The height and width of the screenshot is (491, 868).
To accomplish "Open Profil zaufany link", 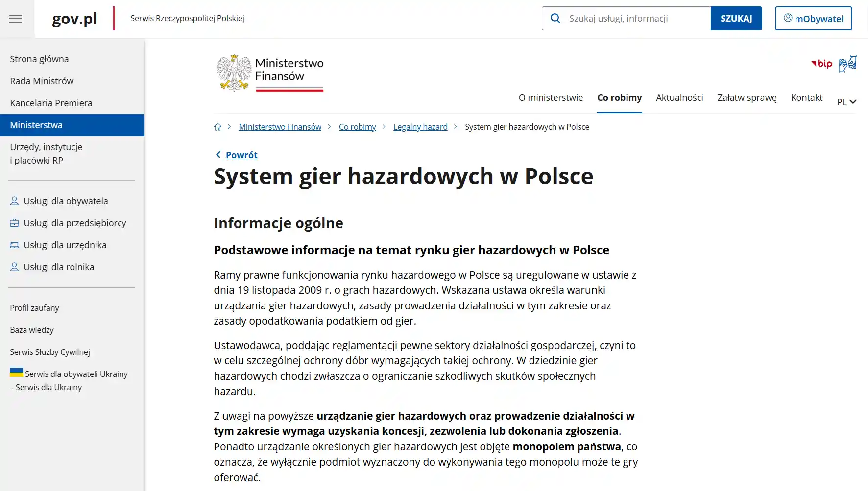I will point(34,308).
